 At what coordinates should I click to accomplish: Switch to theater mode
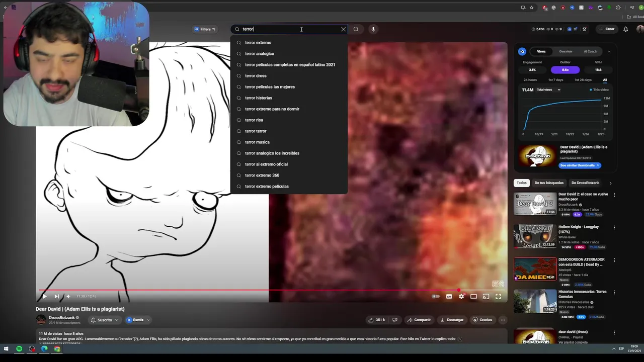[x=473, y=297]
